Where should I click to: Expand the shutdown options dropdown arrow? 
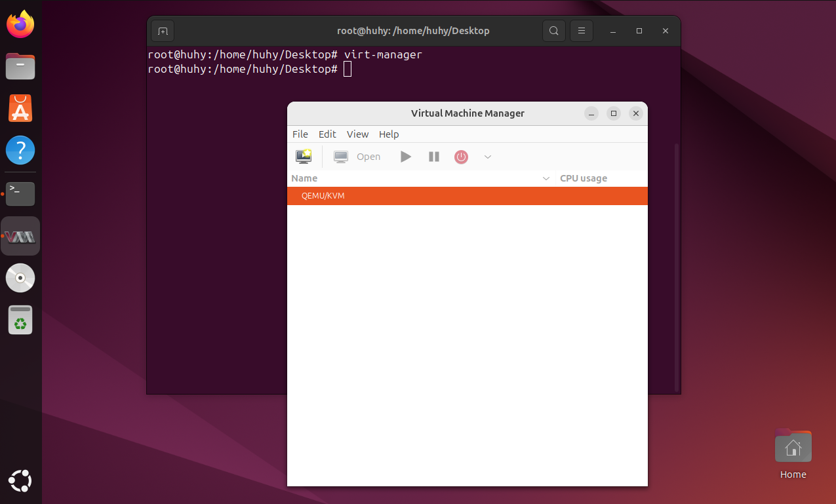pos(487,157)
